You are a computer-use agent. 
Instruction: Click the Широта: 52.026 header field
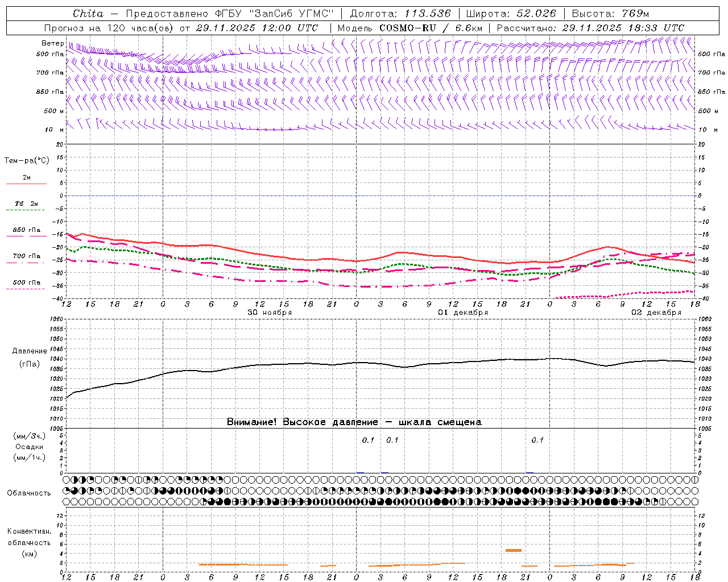point(511,14)
